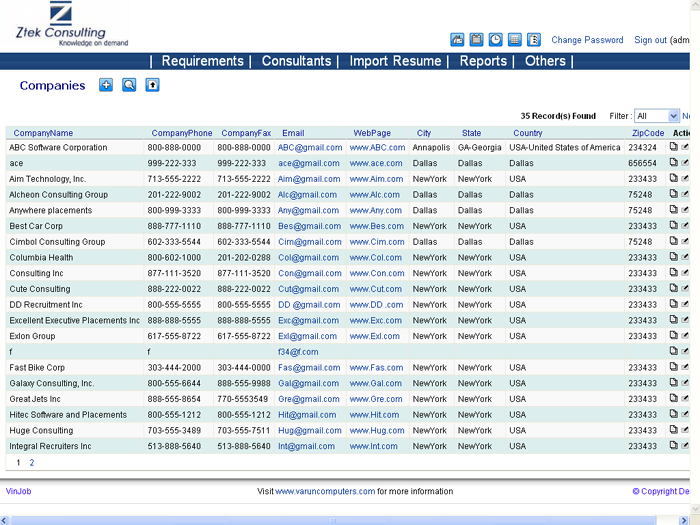This screenshot has height=525, width=700.
Task: Edit the Anywhere placements record
Action: [685, 210]
